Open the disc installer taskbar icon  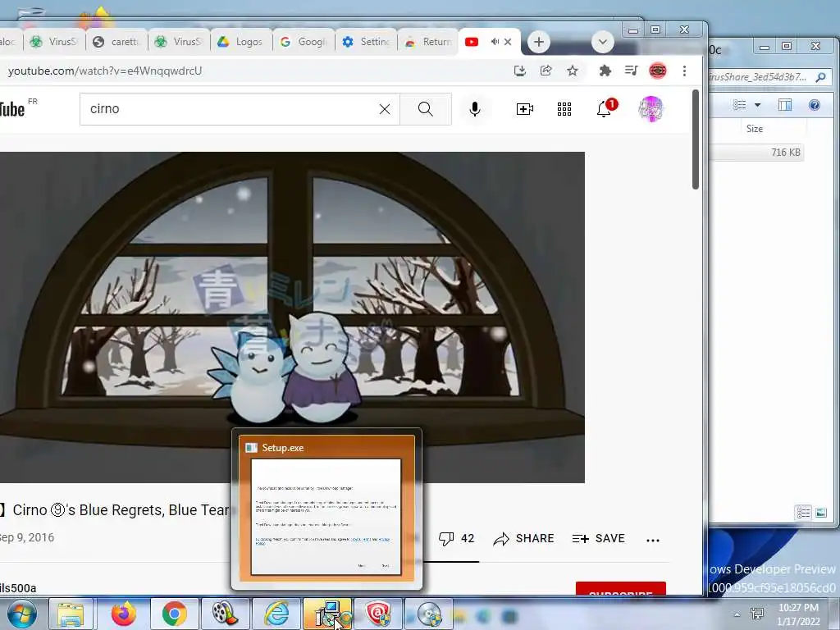pos(429,614)
